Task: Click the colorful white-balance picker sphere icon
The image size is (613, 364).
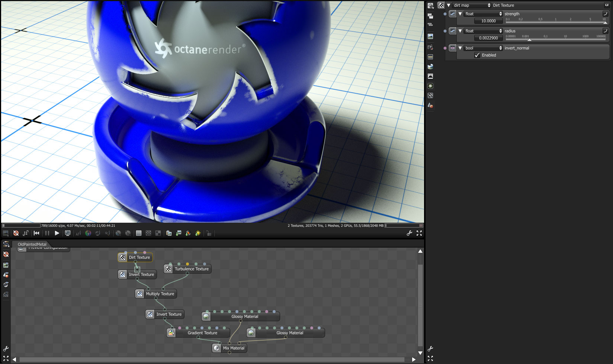Action: [x=88, y=233]
